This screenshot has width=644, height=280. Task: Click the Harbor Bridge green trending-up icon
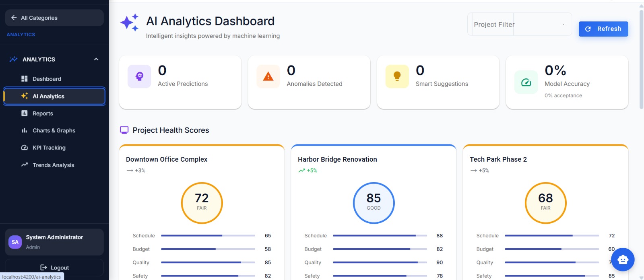pyautogui.click(x=301, y=171)
